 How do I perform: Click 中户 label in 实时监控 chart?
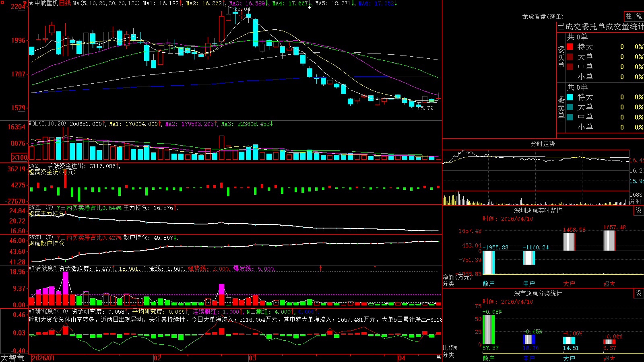pos(529,284)
